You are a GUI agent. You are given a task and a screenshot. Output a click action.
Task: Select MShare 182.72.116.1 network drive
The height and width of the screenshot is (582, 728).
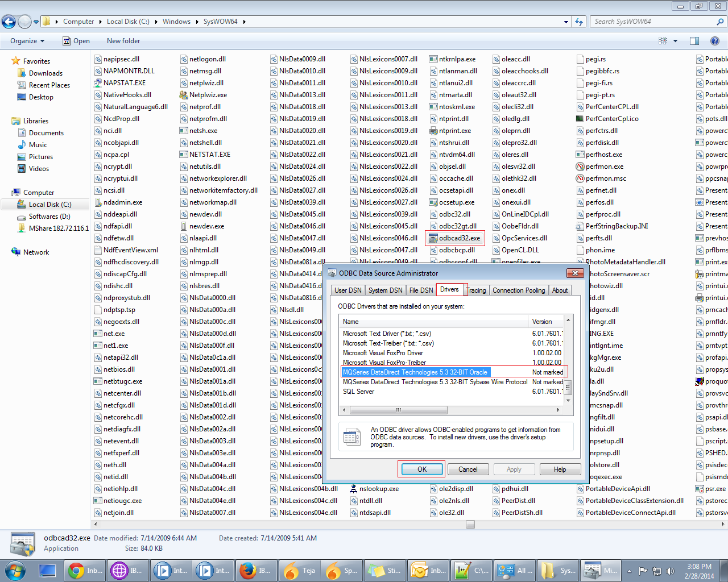coord(59,228)
